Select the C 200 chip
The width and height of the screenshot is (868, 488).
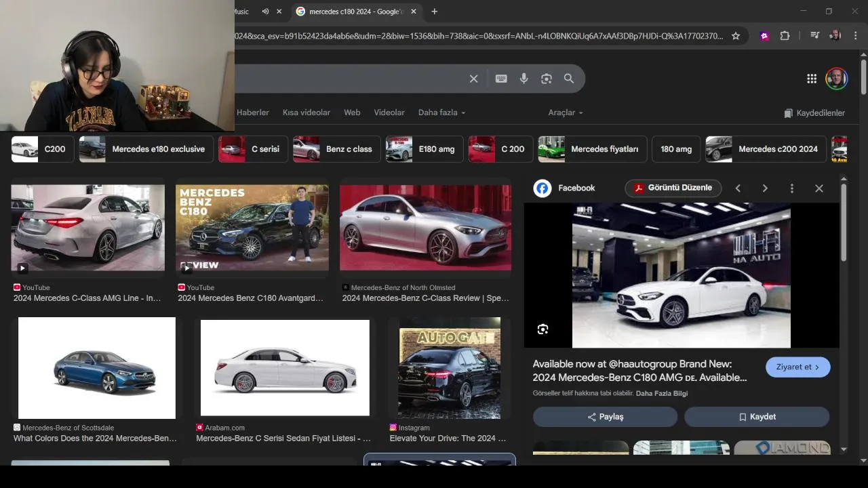click(x=500, y=149)
